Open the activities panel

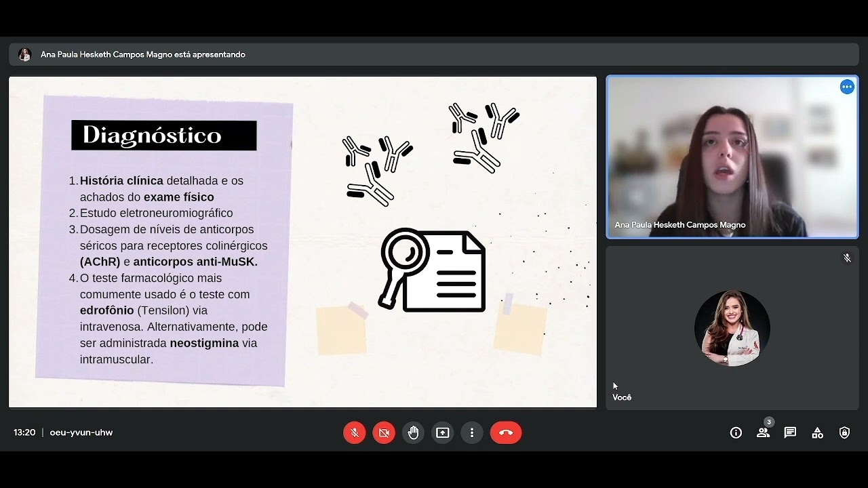[817, 432]
